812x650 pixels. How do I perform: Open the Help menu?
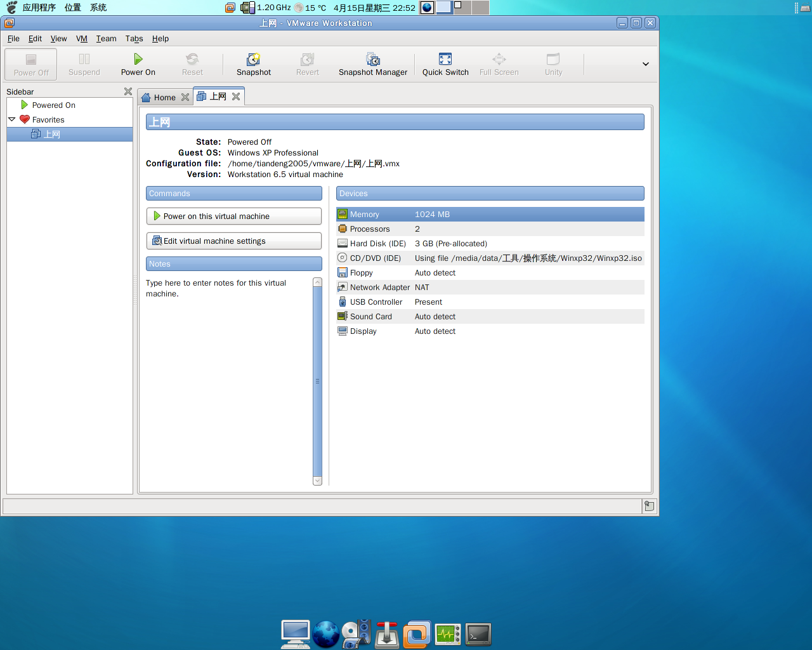click(160, 39)
